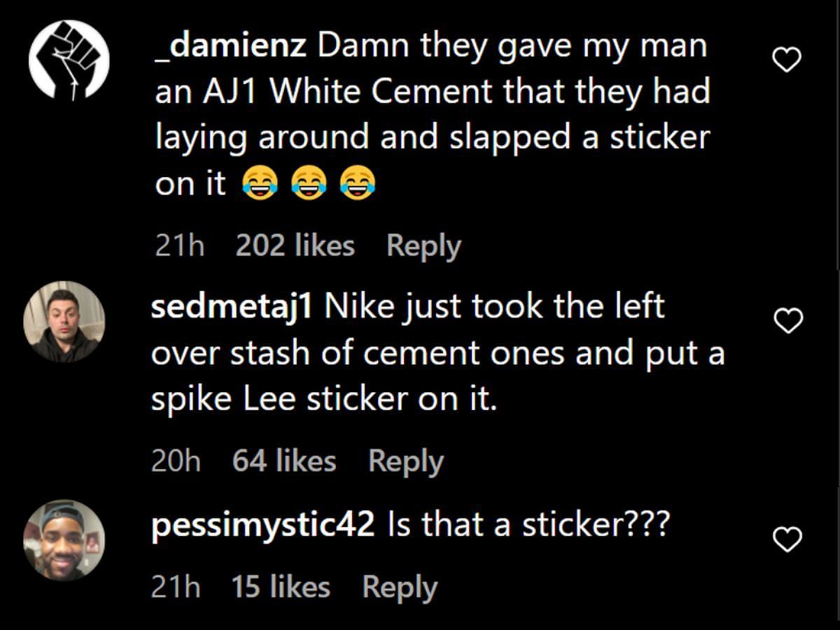View sedmetaj1's profile photo
Image resolution: width=840 pixels, height=630 pixels.
tap(64, 322)
